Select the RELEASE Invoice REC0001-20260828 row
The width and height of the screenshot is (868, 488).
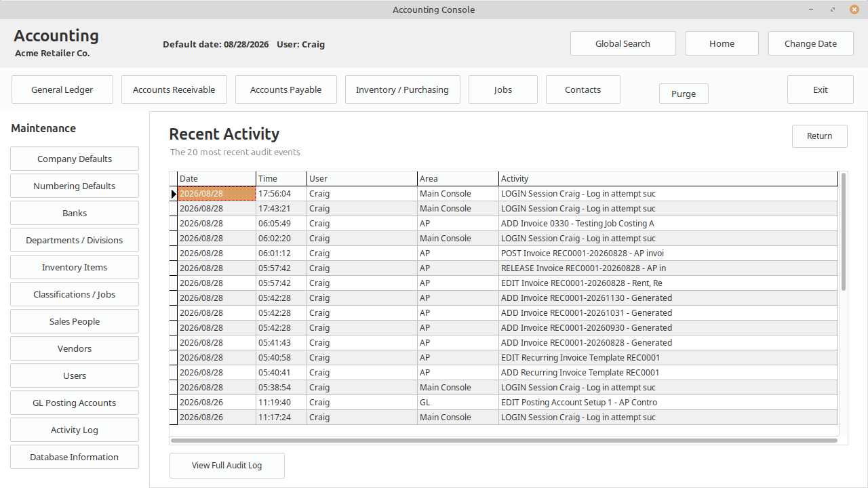tap(504, 268)
